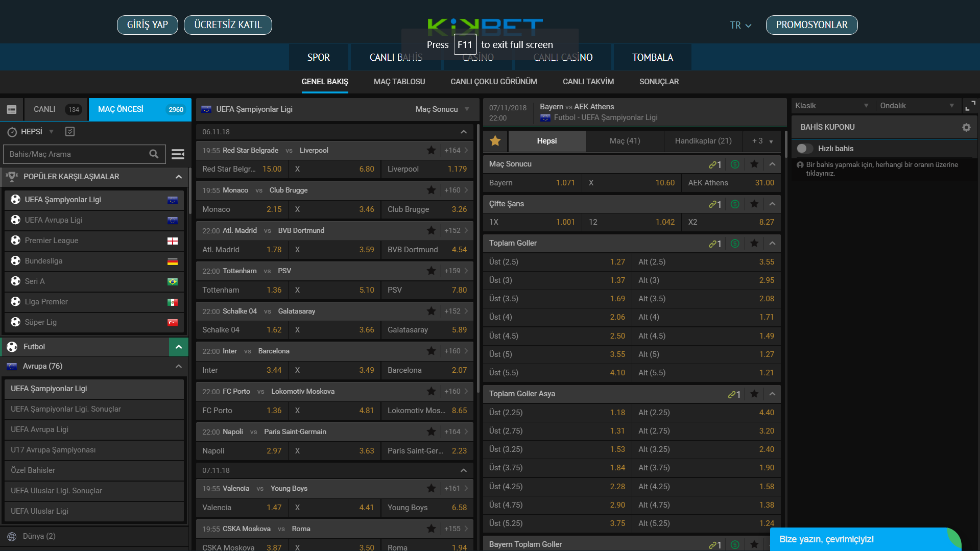Star the Valencia vs Young Boys match

[x=432, y=488]
